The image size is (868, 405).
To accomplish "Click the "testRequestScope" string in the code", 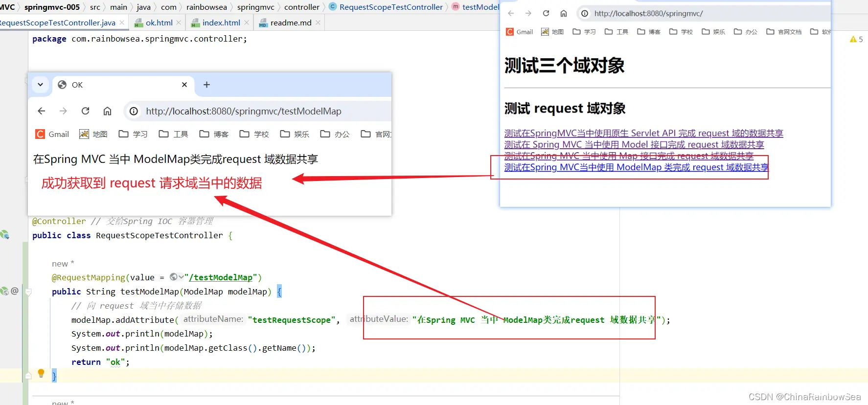I will click(292, 320).
